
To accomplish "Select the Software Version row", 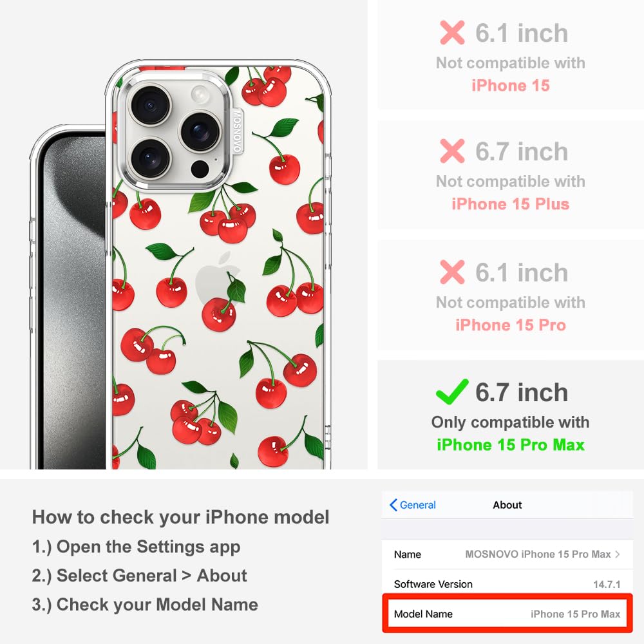I will (x=507, y=583).
